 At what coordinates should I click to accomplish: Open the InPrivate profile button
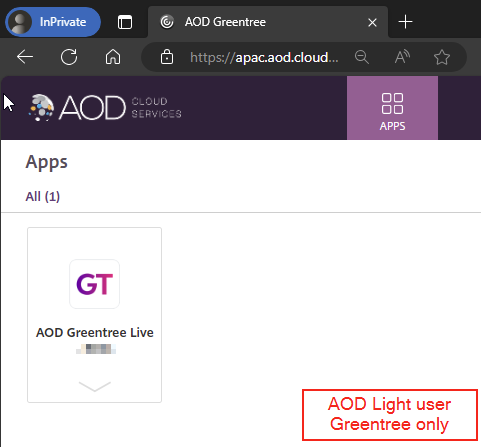(53, 22)
